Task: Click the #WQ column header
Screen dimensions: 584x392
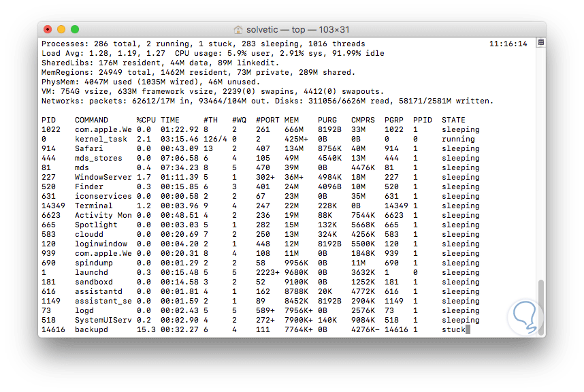Action: 239,120
